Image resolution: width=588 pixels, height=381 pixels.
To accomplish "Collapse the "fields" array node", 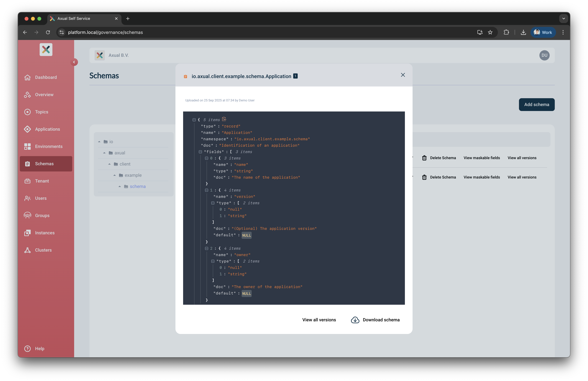I will pos(200,152).
